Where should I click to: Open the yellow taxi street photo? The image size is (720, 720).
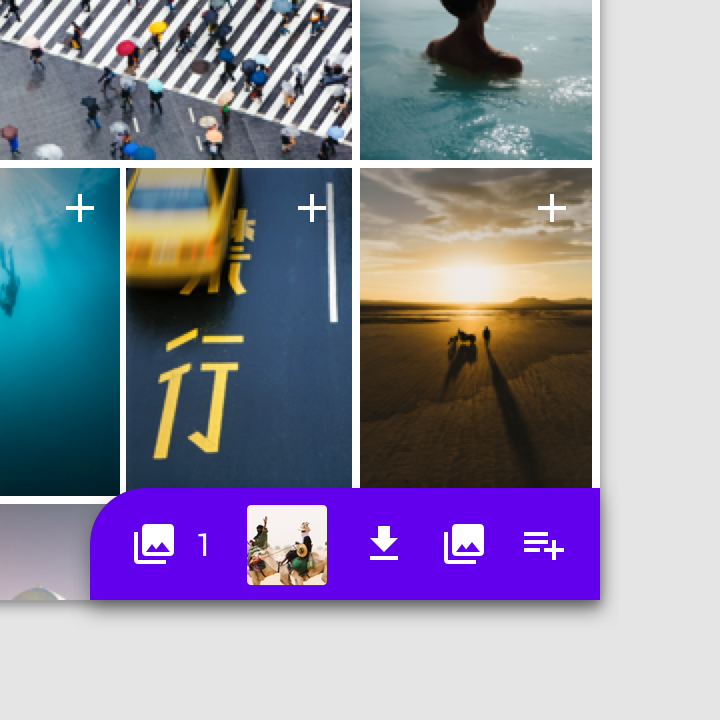pyautogui.click(x=239, y=328)
